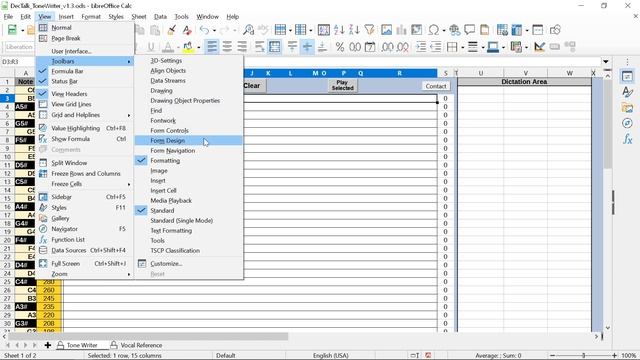Expand the Freeze Cells submenu
Viewport: 640px width, 360px height.
[84, 184]
